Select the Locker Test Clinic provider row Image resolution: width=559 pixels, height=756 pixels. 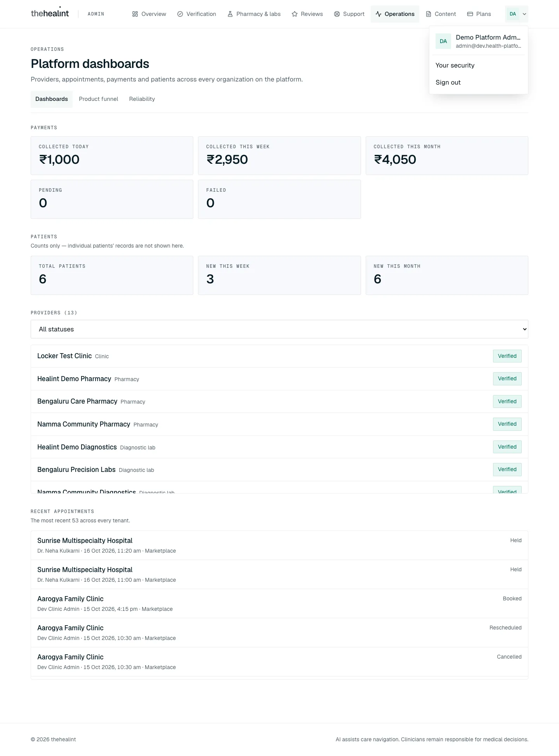(279, 356)
